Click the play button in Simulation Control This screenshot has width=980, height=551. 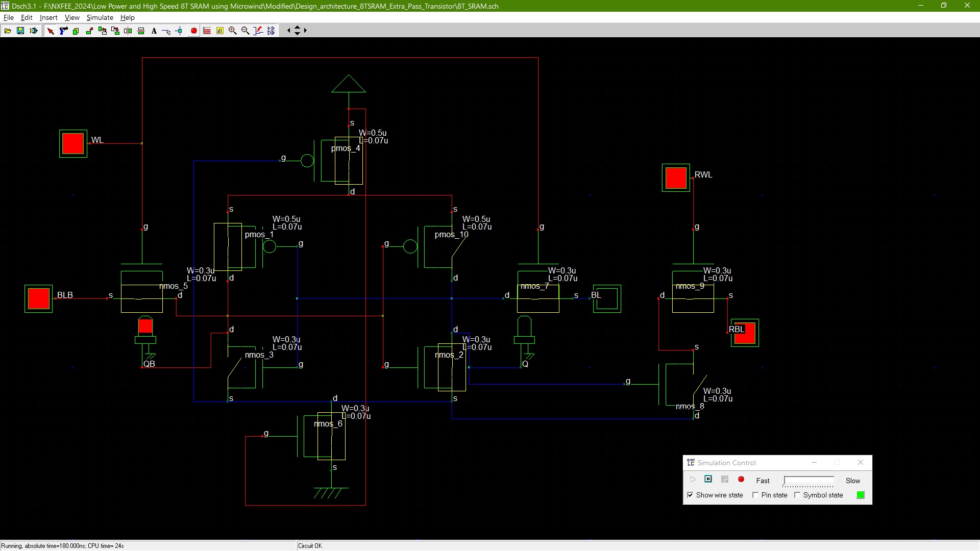693,479
